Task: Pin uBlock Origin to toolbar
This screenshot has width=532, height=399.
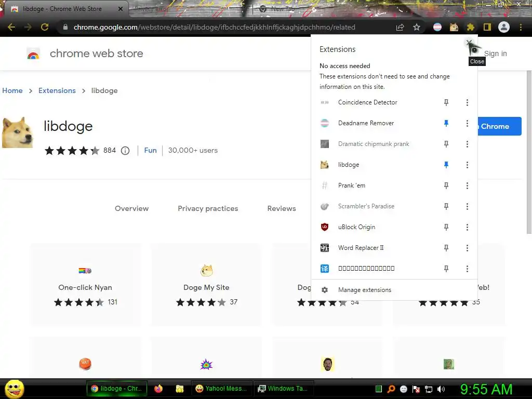Action: tap(446, 227)
